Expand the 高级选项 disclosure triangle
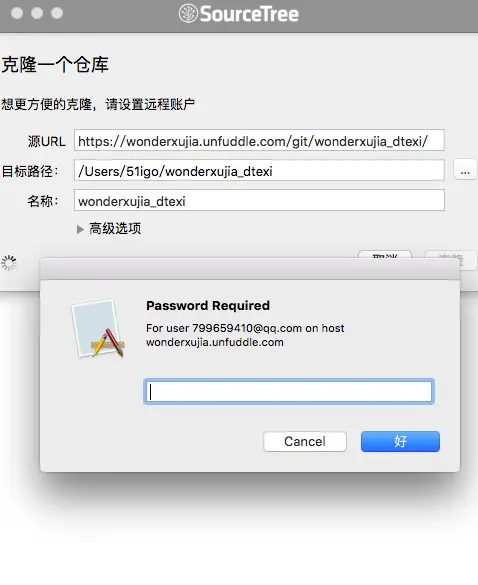Image resolution: width=478 pixels, height=585 pixels. tap(80, 229)
